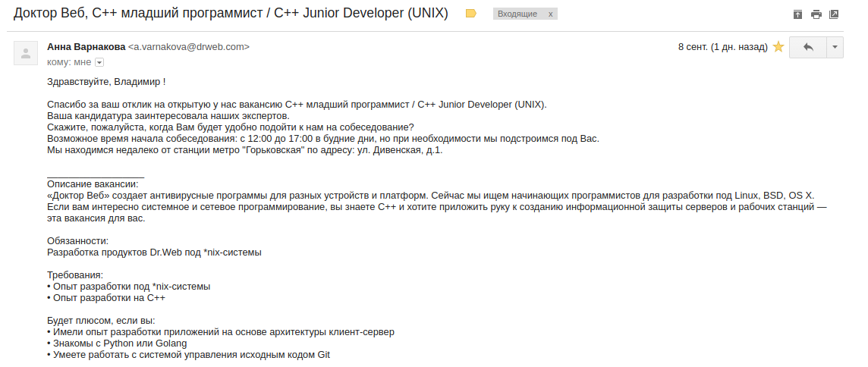This screenshot has height=367, width=868.
Task: Click the address a.varnakova@drweb.com
Action: pyautogui.click(x=189, y=47)
